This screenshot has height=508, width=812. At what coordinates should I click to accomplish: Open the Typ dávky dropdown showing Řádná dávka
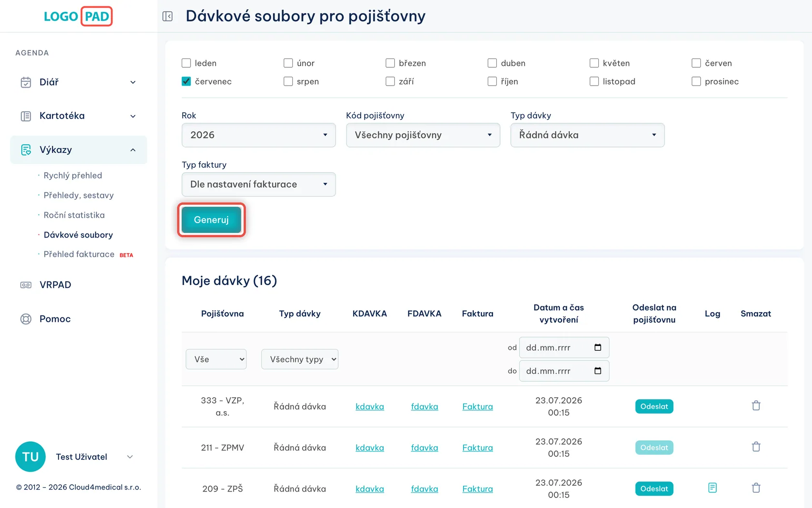pyautogui.click(x=587, y=135)
